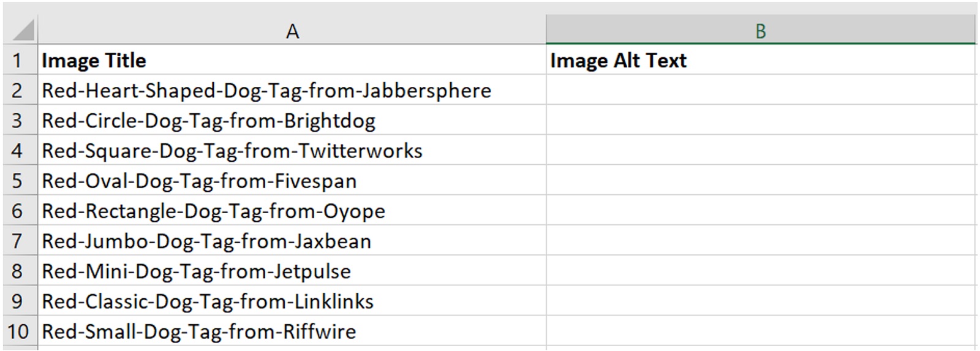This screenshot has width=980, height=351.
Task: Click the Select All corner triangle
Action: click(22, 30)
